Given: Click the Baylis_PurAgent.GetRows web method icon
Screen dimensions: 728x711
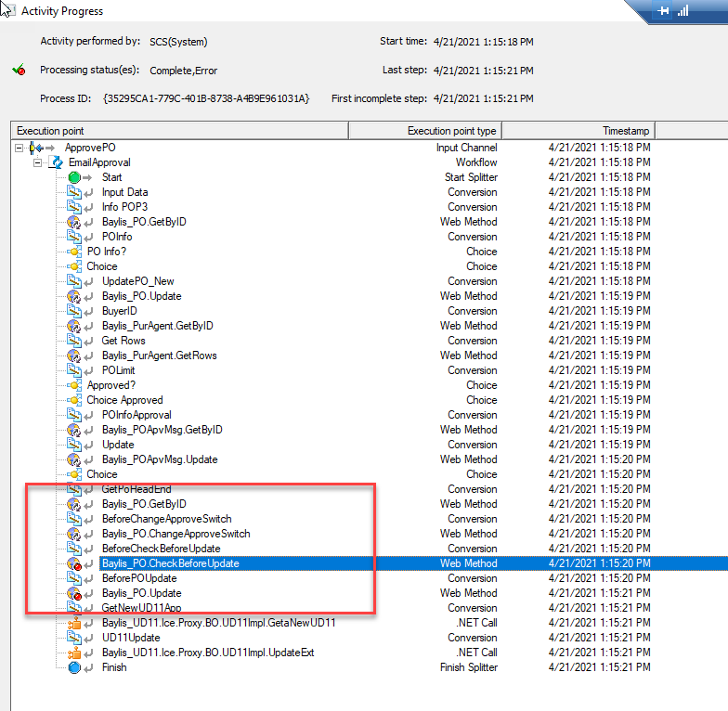Looking at the screenshot, I should [x=74, y=355].
